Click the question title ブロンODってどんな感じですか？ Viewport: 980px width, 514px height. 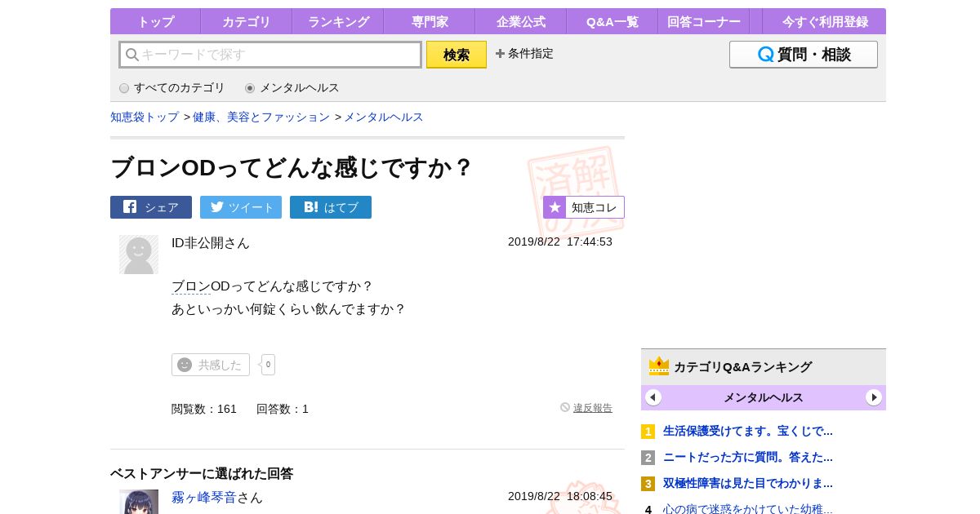(292, 167)
